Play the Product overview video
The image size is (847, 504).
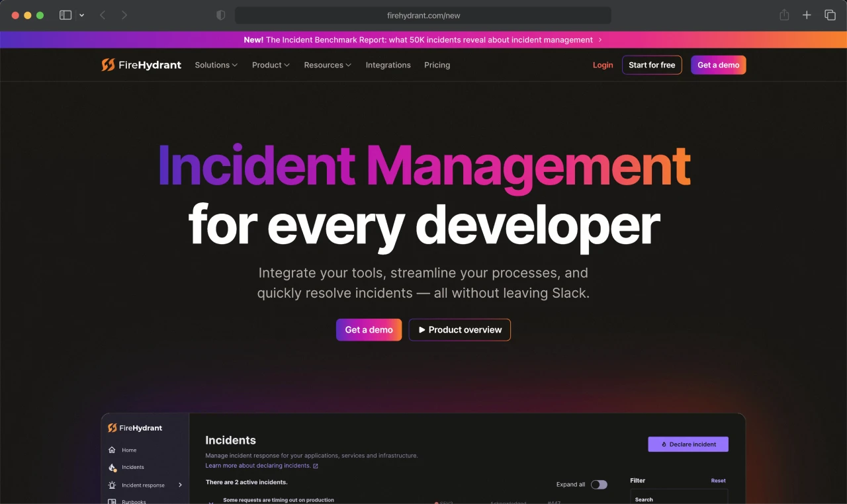(x=459, y=329)
